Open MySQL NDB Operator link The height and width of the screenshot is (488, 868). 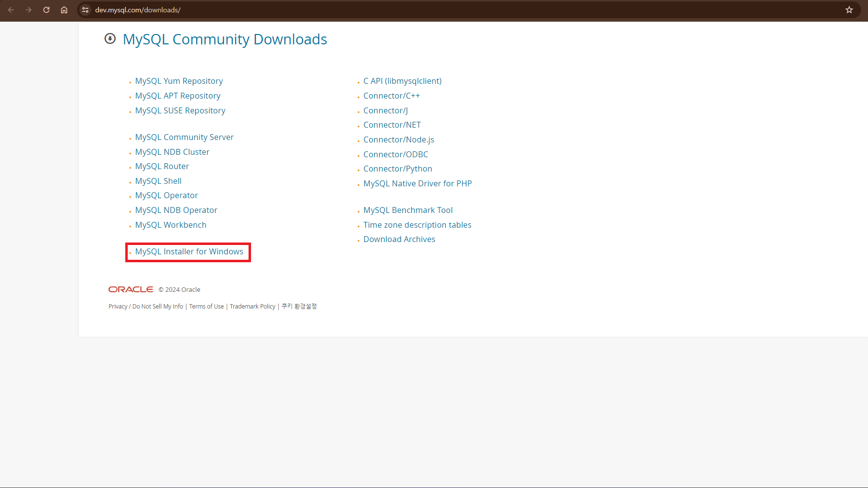click(176, 210)
